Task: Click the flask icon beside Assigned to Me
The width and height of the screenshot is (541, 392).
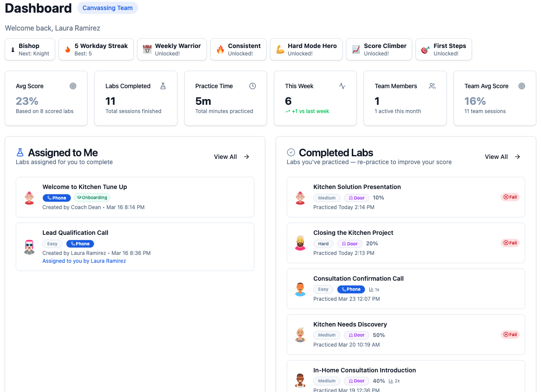Action: tap(20, 152)
